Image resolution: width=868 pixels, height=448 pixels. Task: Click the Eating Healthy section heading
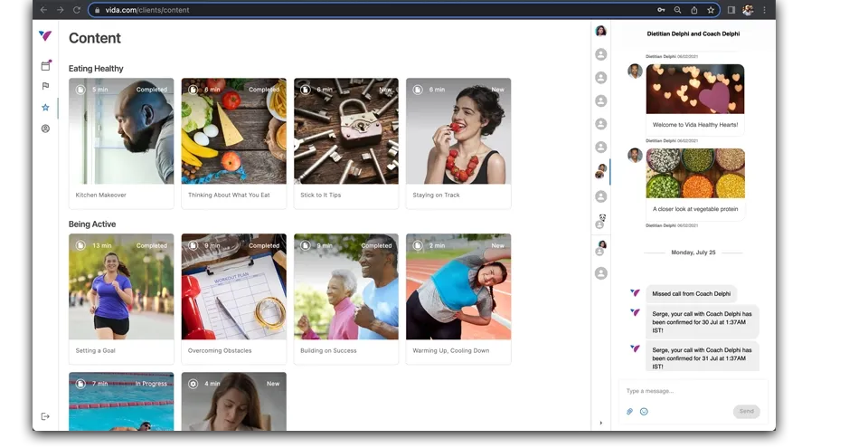(96, 69)
